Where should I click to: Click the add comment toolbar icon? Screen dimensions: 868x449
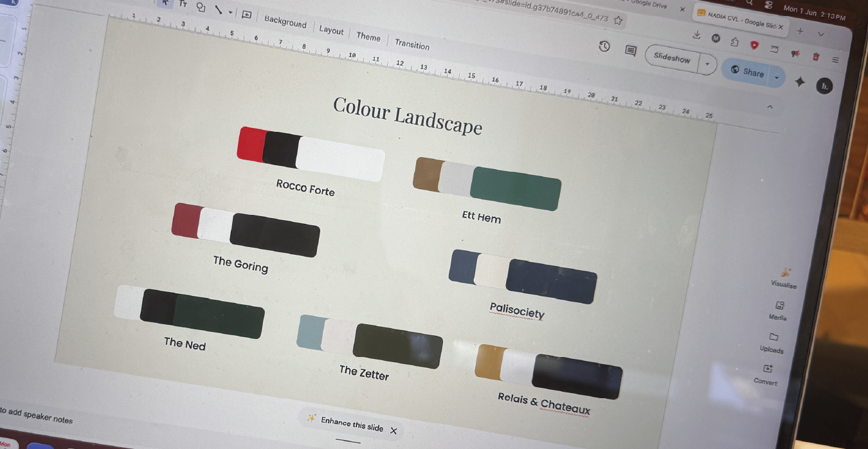[246, 15]
